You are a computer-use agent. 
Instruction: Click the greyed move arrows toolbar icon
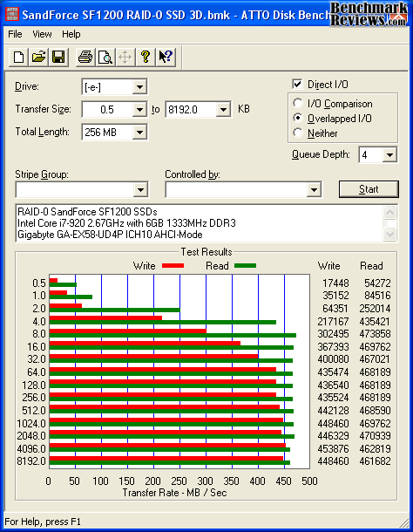125,57
